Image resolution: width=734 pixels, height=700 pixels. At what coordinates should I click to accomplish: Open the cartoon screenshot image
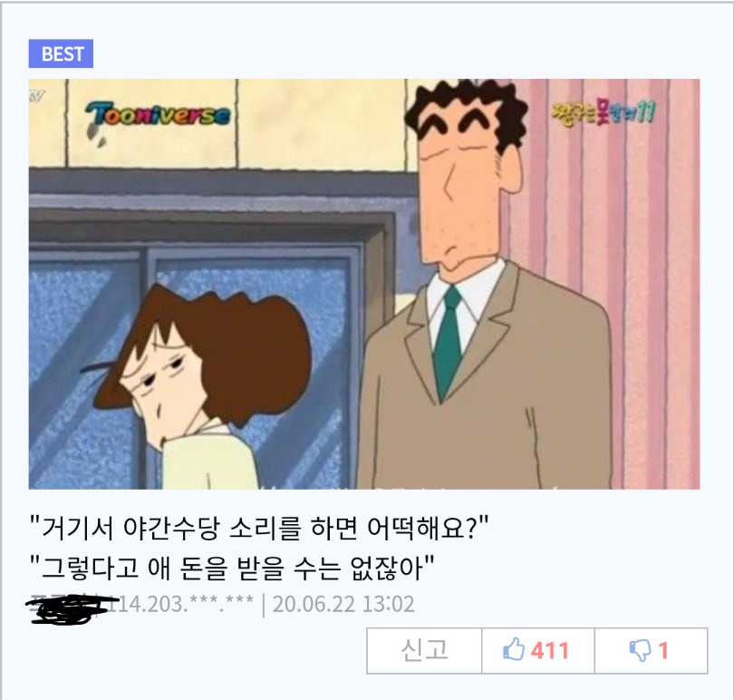(x=364, y=284)
